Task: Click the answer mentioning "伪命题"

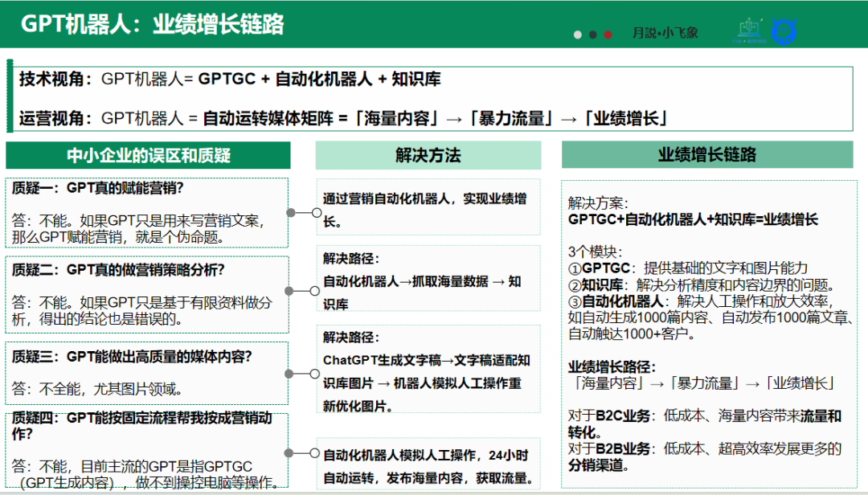Action: click(138, 229)
